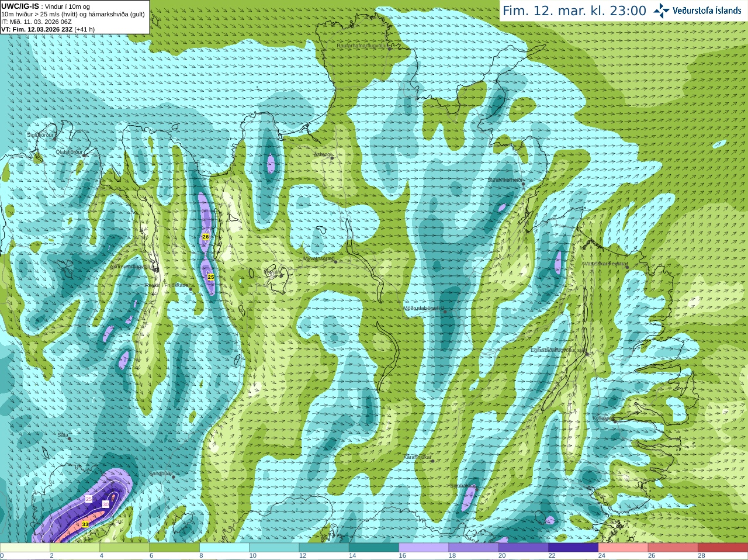Image resolution: width=748 pixels, height=560 pixels.
Task: Select the 22–24 m/s legend color
Action: pos(573,548)
